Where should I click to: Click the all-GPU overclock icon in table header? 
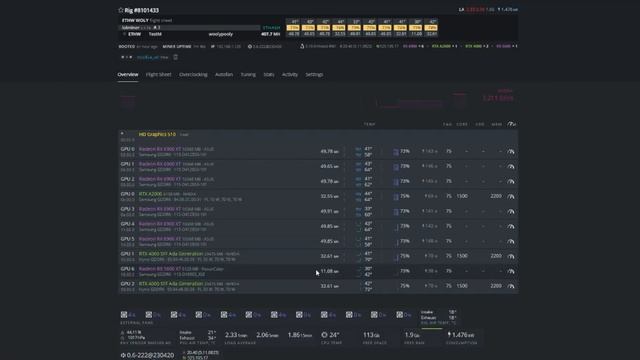[511, 124]
